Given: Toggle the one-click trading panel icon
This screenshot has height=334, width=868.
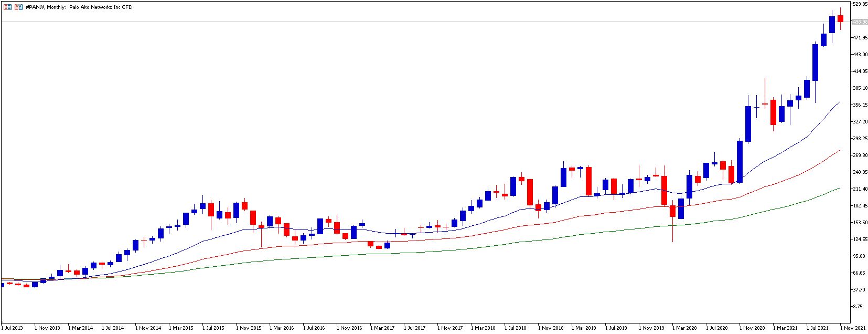Looking at the screenshot, I should click(18, 7).
